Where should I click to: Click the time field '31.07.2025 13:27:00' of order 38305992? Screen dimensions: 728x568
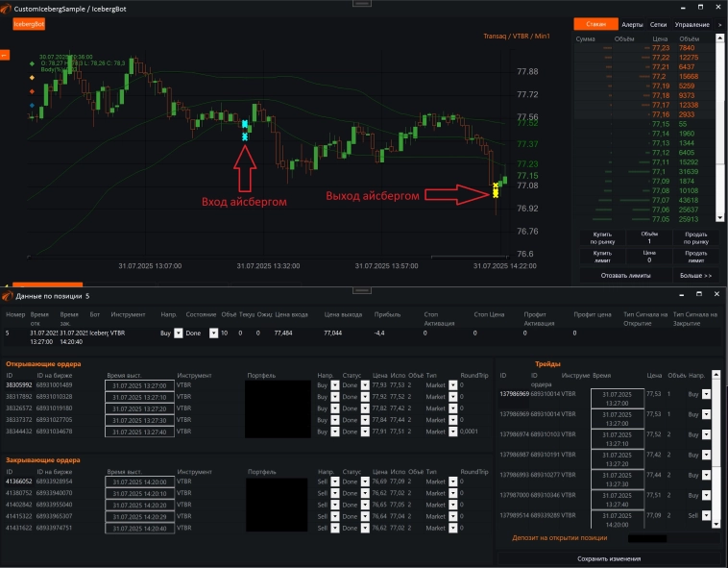pyautogui.click(x=139, y=385)
